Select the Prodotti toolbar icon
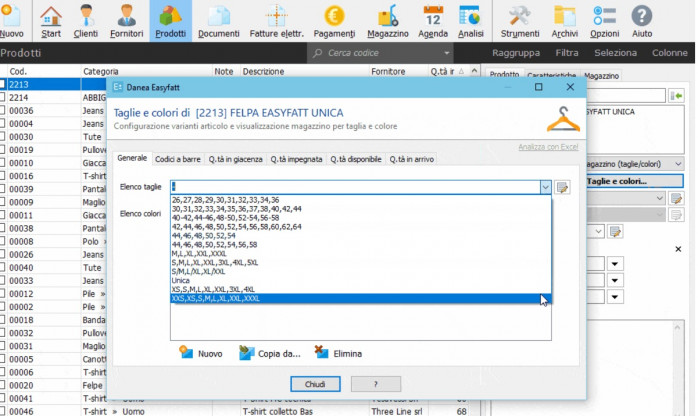This screenshot has width=698, height=416. click(170, 21)
